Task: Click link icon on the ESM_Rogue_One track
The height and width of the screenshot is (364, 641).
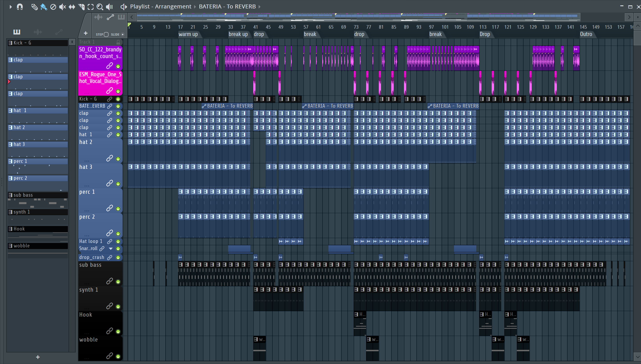Action: click(x=109, y=91)
